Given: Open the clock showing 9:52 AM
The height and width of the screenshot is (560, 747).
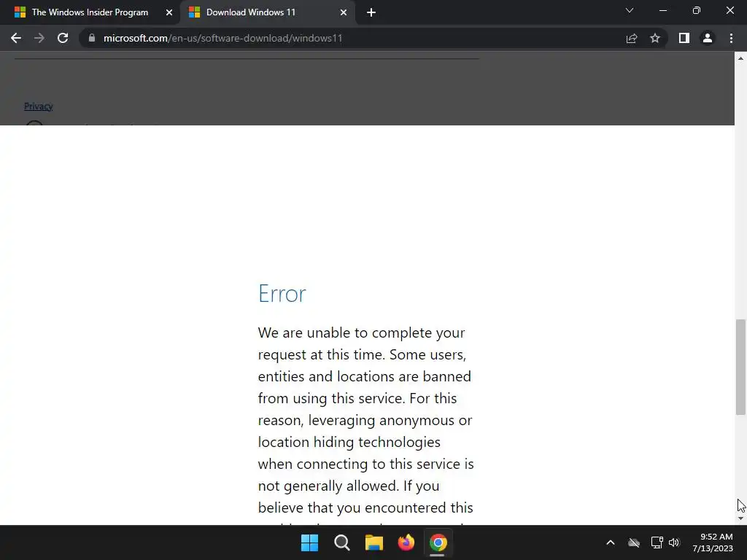Looking at the screenshot, I should pyautogui.click(x=713, y=542).
